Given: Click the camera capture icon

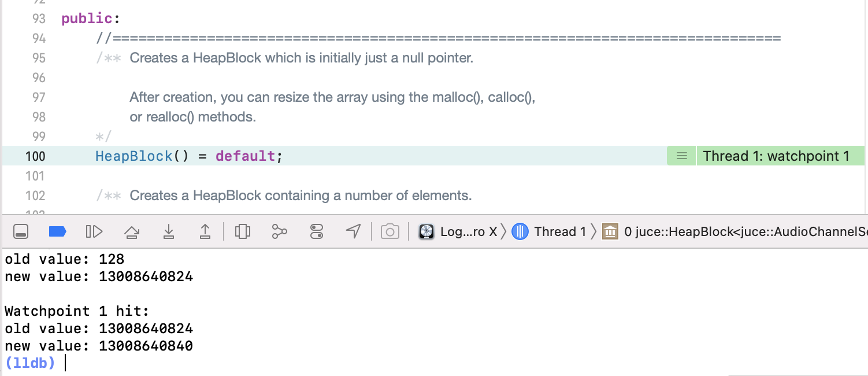Looking at the screenshot, I should [x=390, y=232].
